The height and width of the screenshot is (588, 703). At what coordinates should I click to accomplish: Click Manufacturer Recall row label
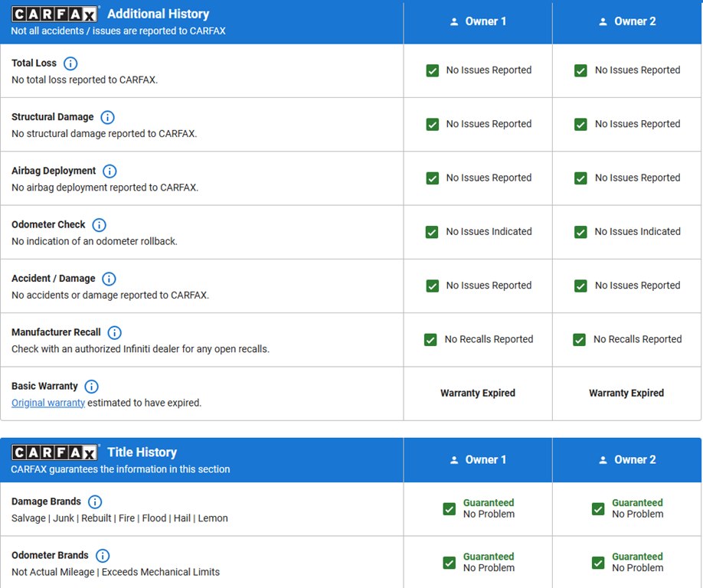[56, 332]
